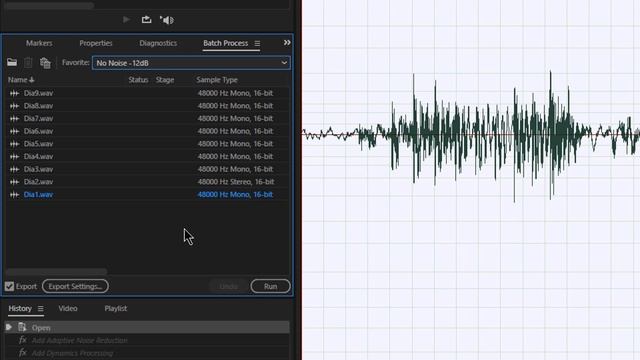The height and width of the screenshot is (360, 640).
Task: Click the Run button
Action: coord(270,286)
